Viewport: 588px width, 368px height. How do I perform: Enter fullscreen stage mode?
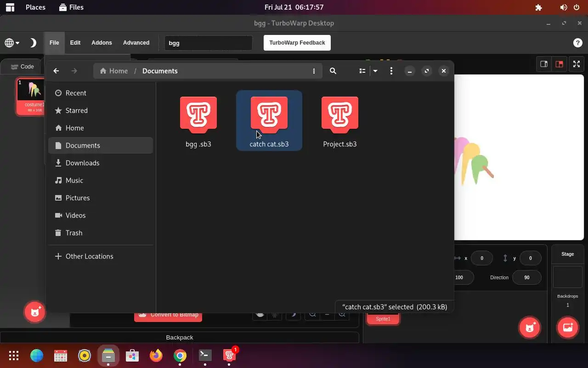pos(577,64)
